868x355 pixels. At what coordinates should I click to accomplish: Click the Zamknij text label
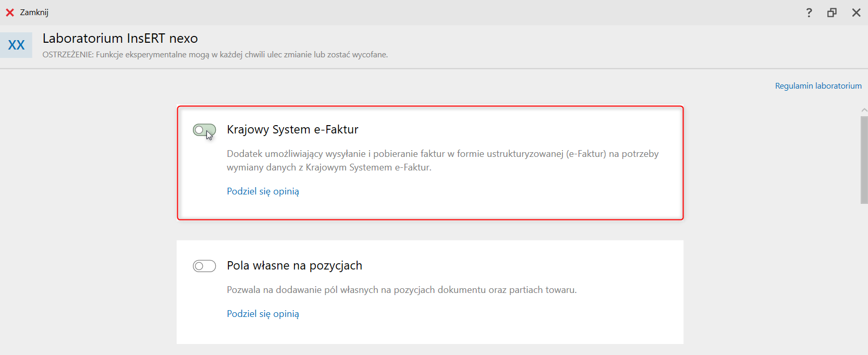pyautogui.click(x=34, y=13)
